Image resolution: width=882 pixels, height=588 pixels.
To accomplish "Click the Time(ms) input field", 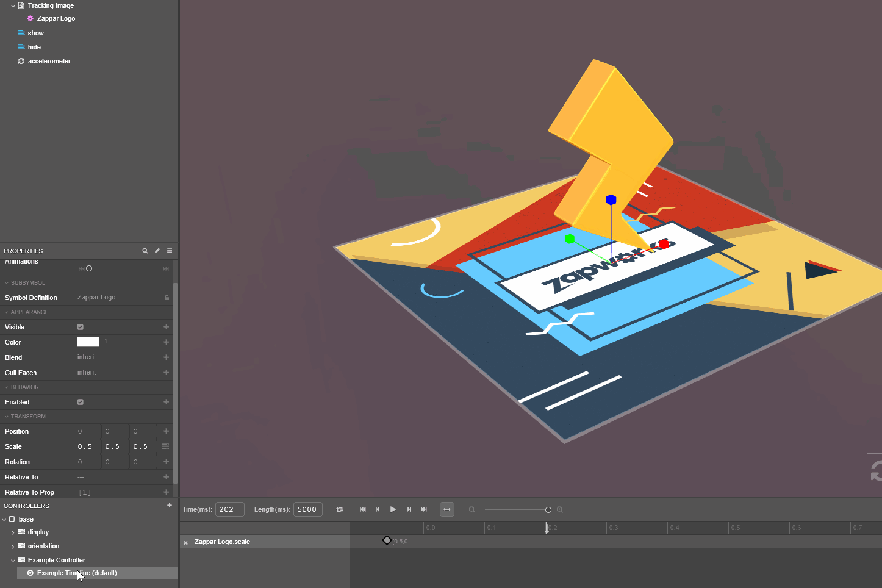I will [230, 509].
